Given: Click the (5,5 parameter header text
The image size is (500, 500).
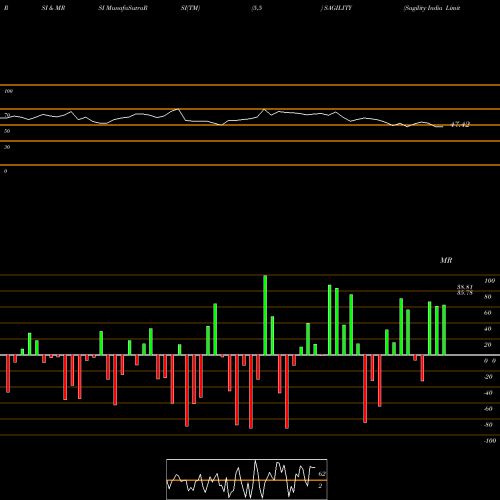Looking at the screenshot, I should 257,8.
